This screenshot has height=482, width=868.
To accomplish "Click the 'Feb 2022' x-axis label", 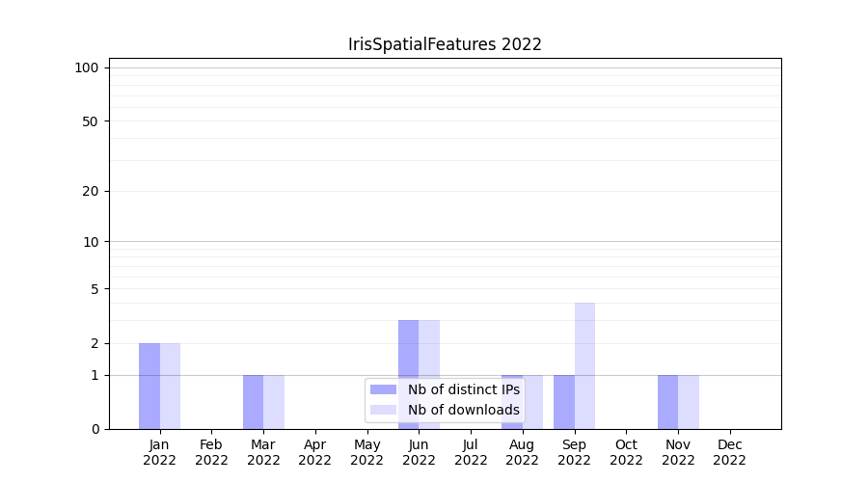I will [211, 452].
